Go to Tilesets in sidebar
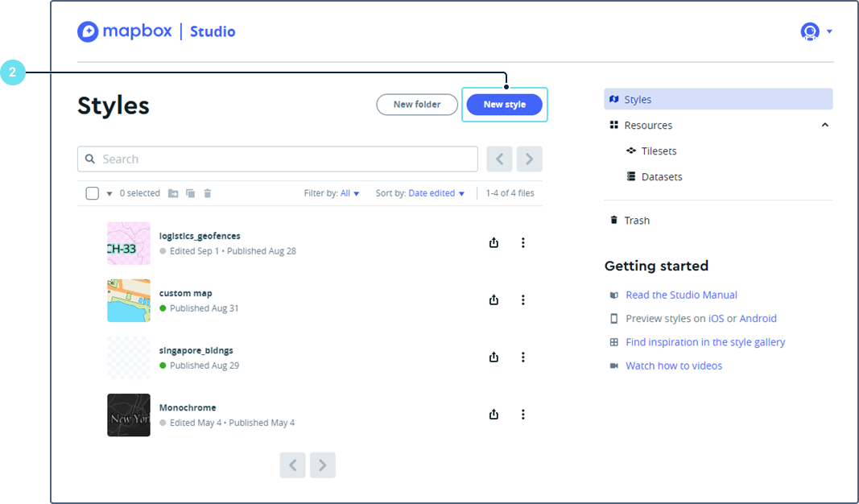859x504 pixels. (659, 151)
